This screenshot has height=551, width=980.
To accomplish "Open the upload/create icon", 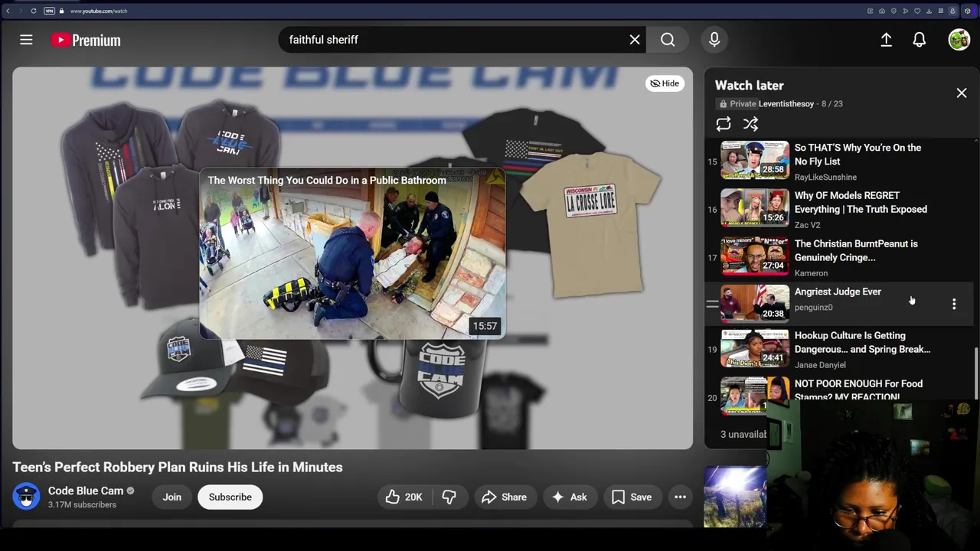I will 886,40.
